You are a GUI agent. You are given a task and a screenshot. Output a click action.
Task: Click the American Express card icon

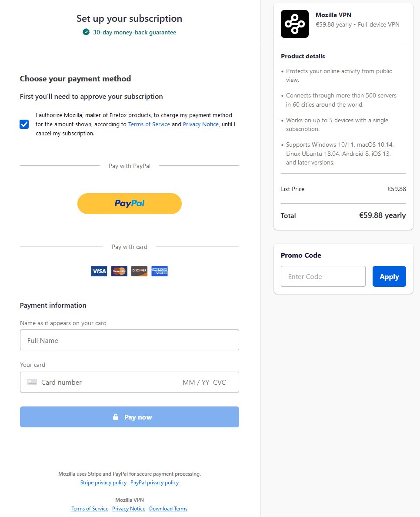coord(160,271)
